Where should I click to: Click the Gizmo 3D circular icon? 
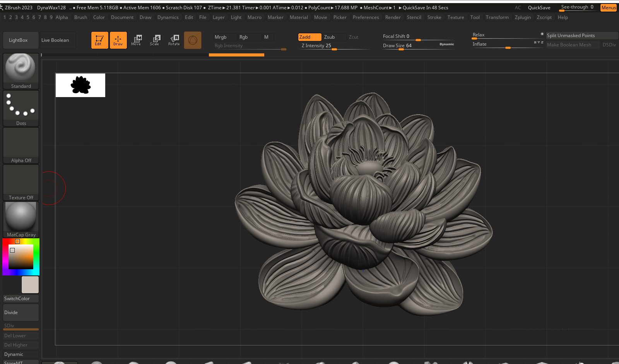tap(193, 40)
